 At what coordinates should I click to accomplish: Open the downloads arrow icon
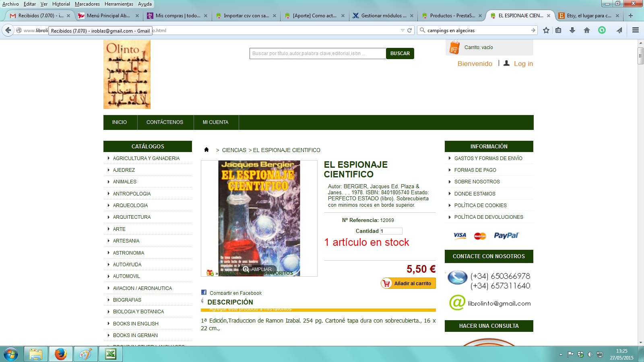tap(572, 30)
